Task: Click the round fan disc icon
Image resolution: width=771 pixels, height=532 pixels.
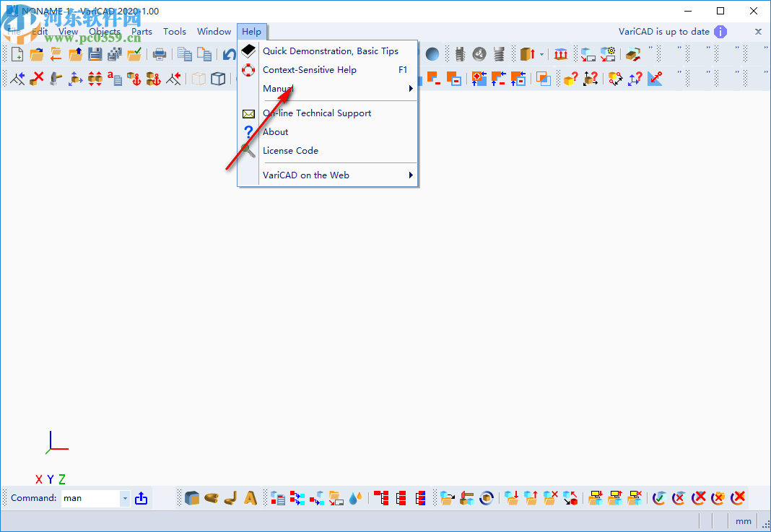Action: pyautogui.click(x=479, y=54)
